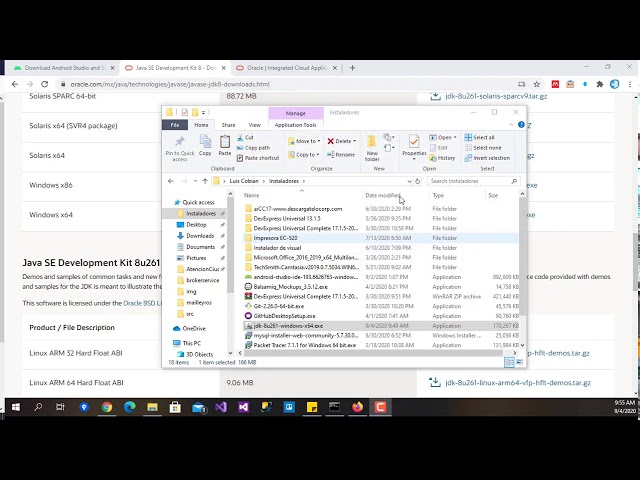Image resolution: width=640 pixels, height=480 pixels.
Task: Select the Impresora EC-520 folder
Action: [276, 238]
